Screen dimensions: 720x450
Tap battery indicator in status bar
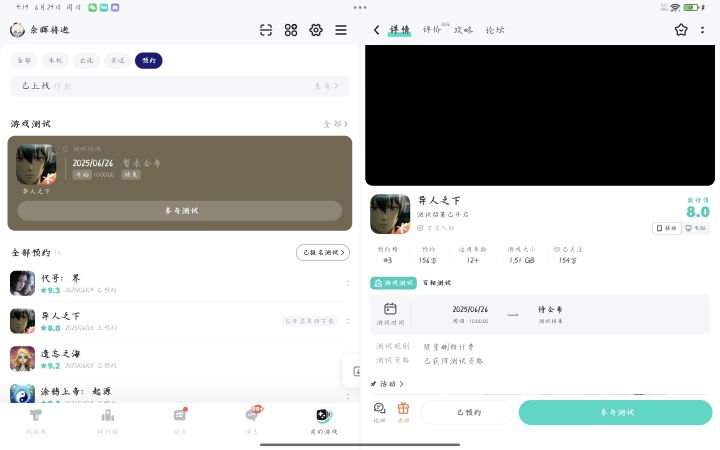[x=691, y=7]
